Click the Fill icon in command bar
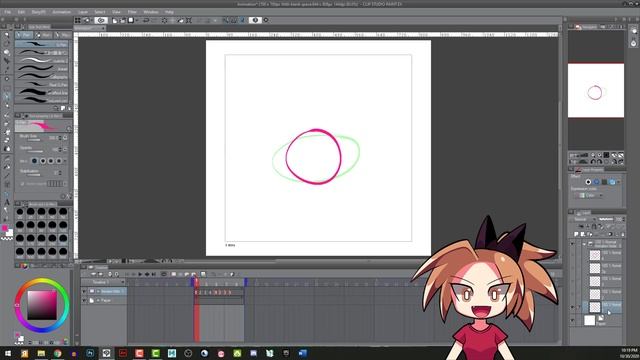 [180, 20]
